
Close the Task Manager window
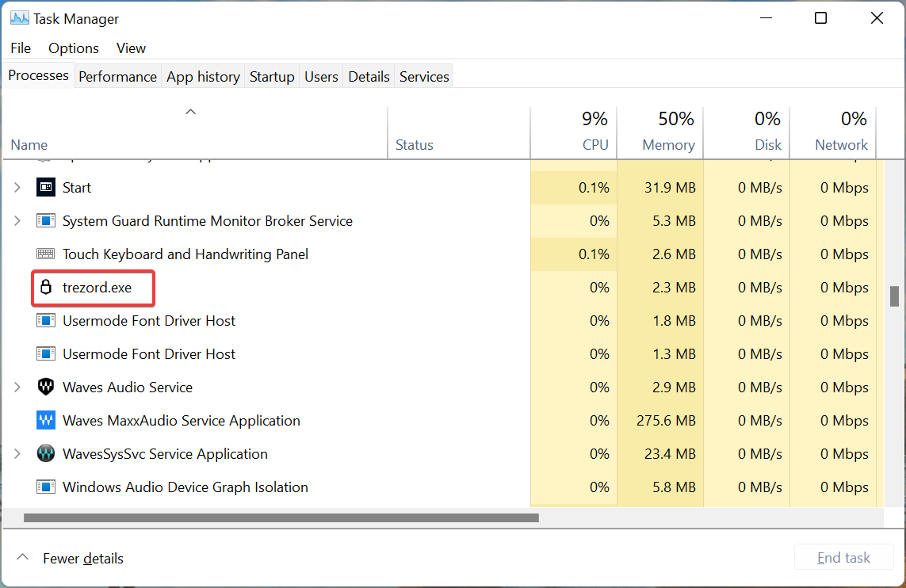click(877, 18)
